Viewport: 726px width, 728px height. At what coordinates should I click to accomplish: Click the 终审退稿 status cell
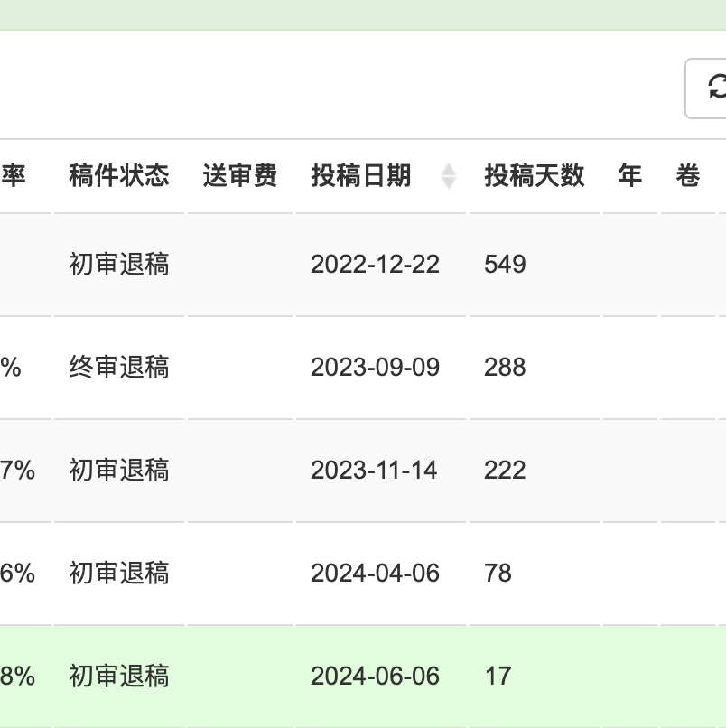tap(119, 368)
